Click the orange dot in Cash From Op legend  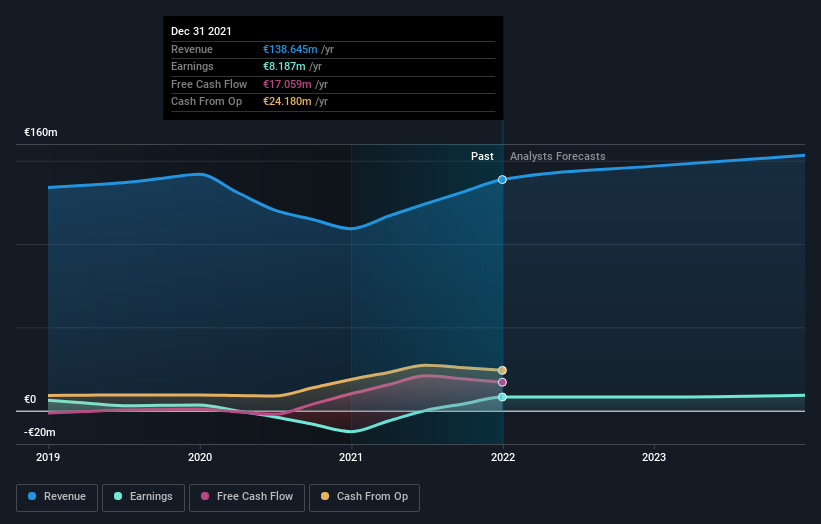pos(325,496)
